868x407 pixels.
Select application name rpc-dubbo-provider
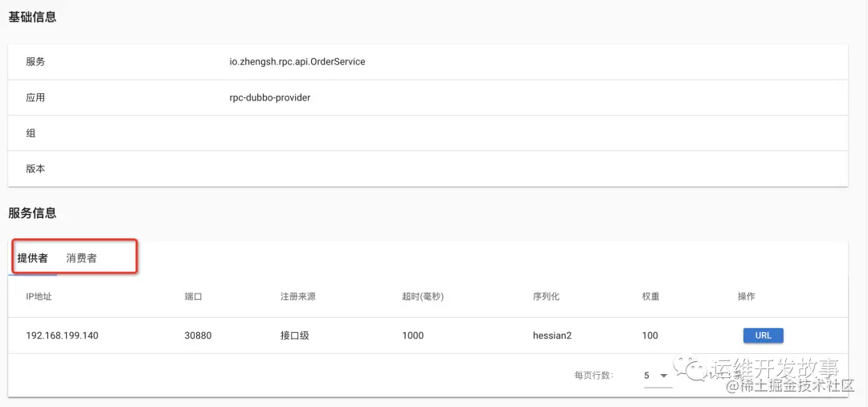tap(269, 97)
